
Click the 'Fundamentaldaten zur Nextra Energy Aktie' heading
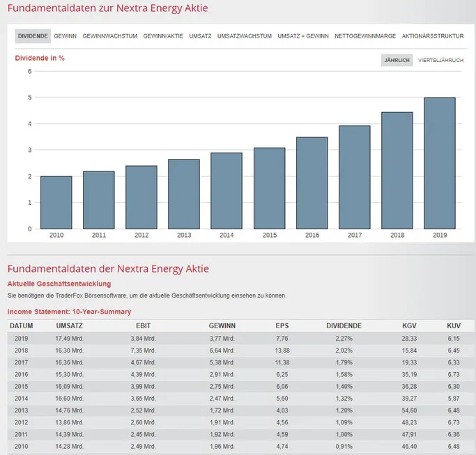click(108, 8)
